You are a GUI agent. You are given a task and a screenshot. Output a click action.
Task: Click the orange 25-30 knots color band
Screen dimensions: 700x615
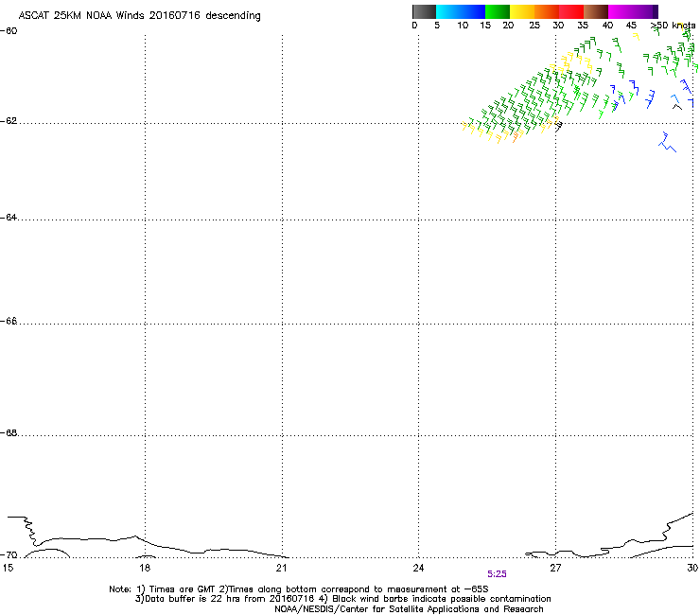[x=547, y=11]
